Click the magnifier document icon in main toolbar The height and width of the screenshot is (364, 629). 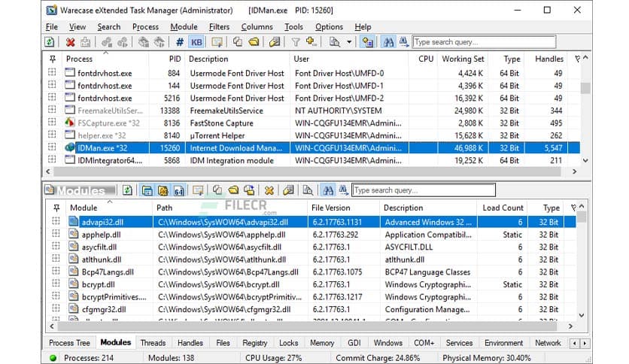tap(334, 42)
